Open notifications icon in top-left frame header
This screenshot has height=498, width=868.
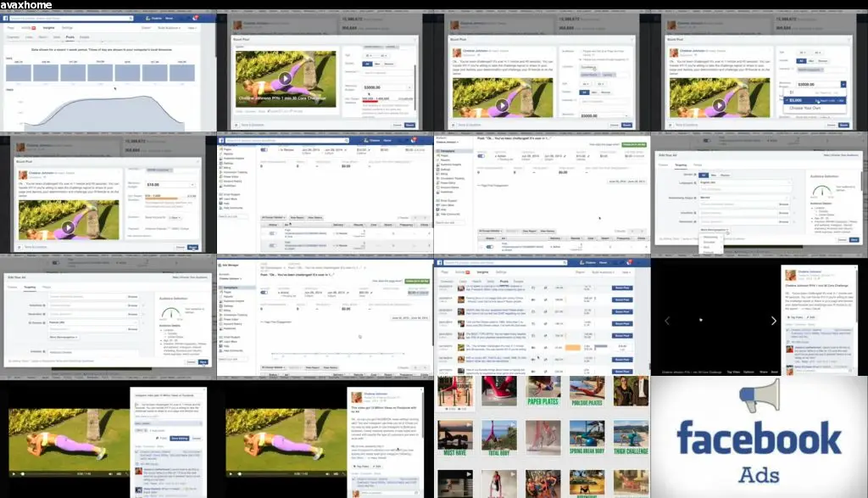195,19
